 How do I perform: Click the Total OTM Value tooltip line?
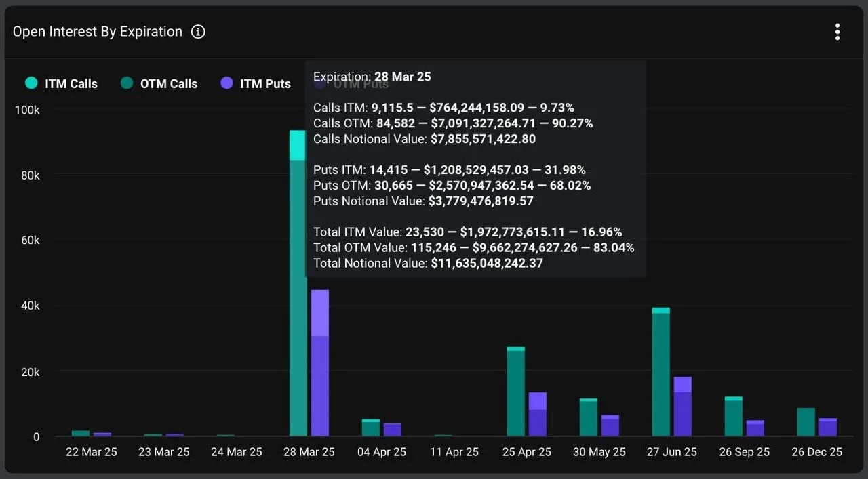click(474, 248)
